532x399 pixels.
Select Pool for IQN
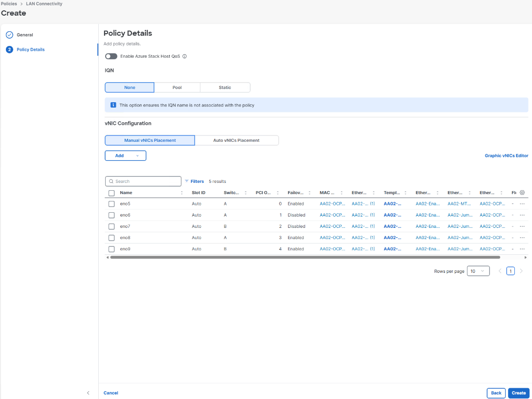tap(177, 88)
